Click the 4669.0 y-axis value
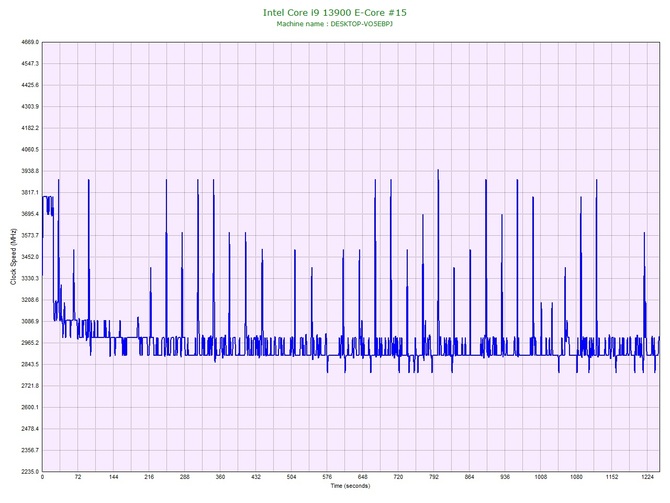The width and height of the screenshot is (670, 503). pos(30,42)
